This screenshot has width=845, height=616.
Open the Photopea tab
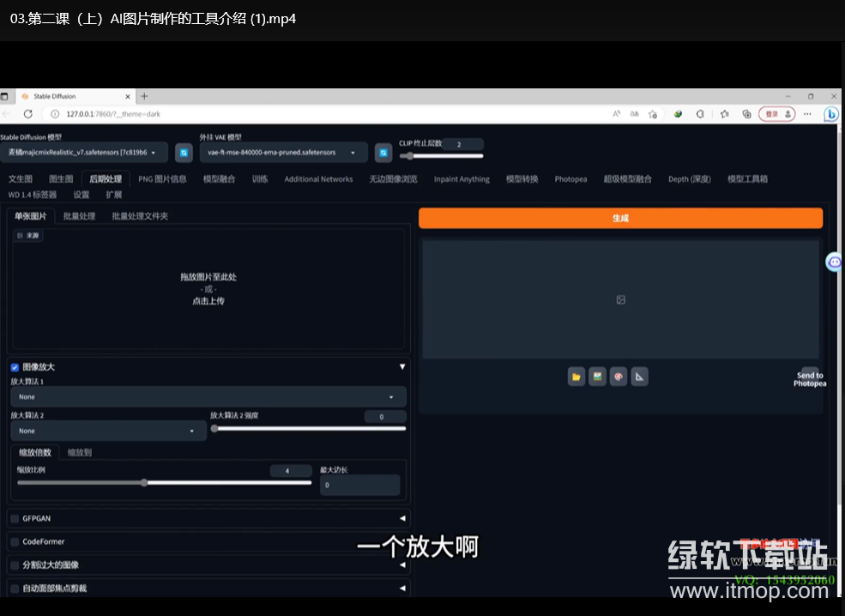tap(570, 179)
